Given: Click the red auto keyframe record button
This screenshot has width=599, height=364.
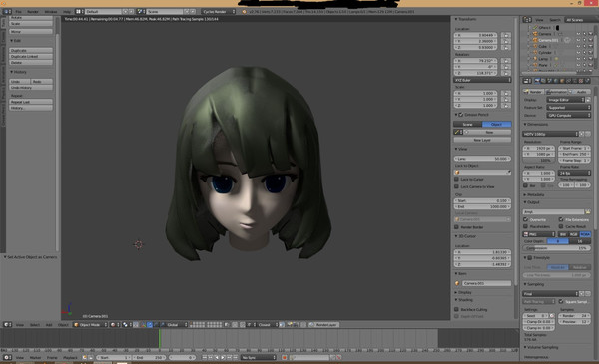Looking at the screenshot, I should tap(285, 357).
